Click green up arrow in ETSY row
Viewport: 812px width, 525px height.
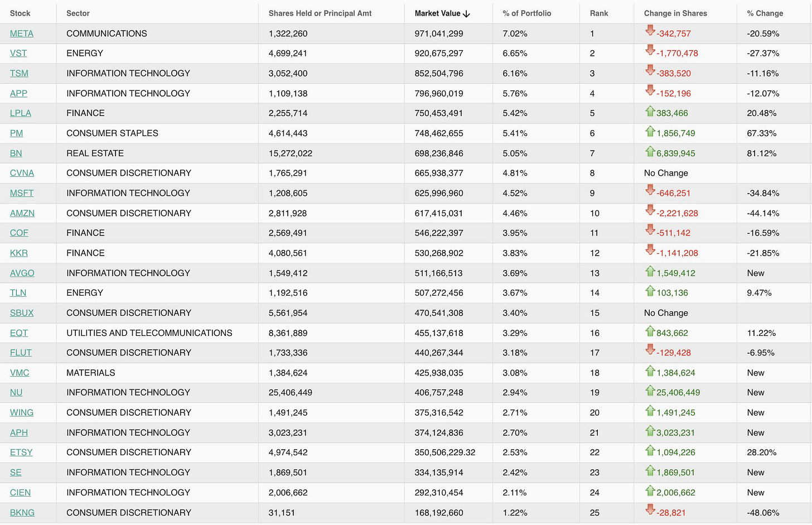(650, 450)
